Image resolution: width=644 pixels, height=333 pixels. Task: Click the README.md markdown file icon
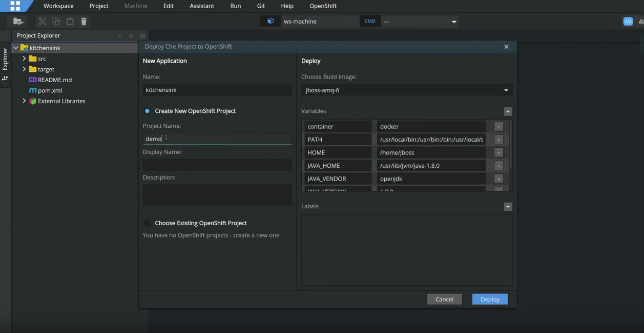pos(33,80)
